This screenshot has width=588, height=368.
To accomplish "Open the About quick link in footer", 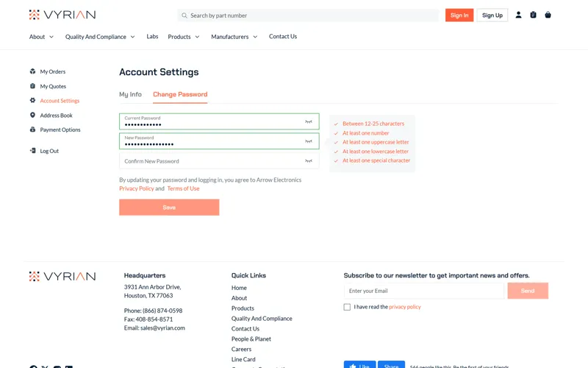I will coord(239,298).
